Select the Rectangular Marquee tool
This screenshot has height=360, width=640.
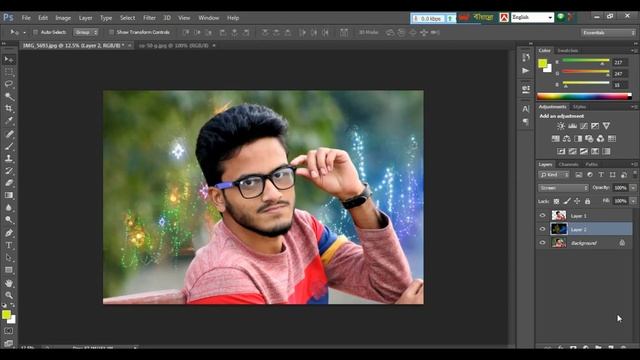9,72
